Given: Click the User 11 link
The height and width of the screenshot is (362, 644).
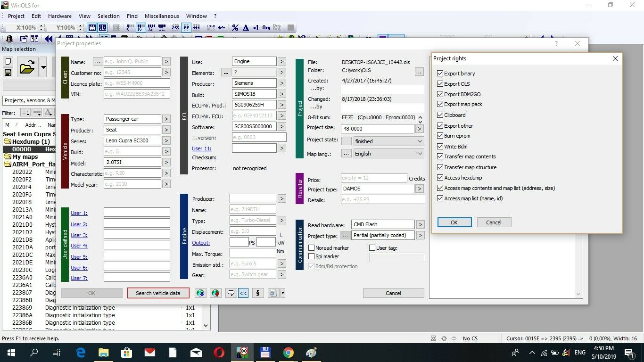Looking at the screenshot, I should (x=202, y=148).
